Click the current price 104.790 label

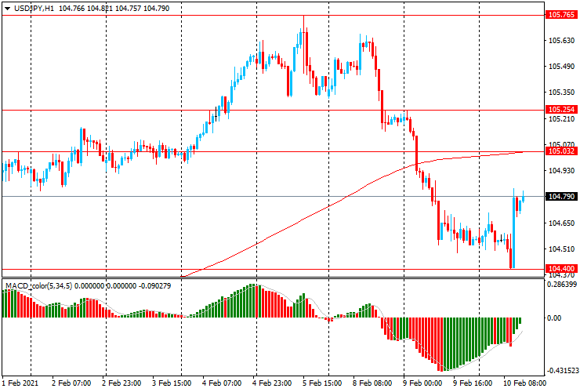[561, 197]
